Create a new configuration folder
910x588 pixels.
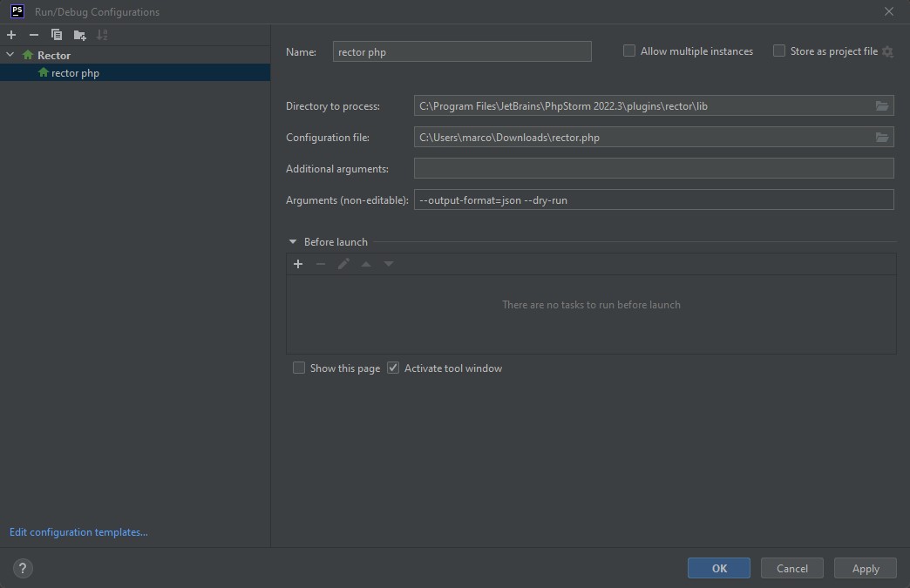tap(79, 35)
